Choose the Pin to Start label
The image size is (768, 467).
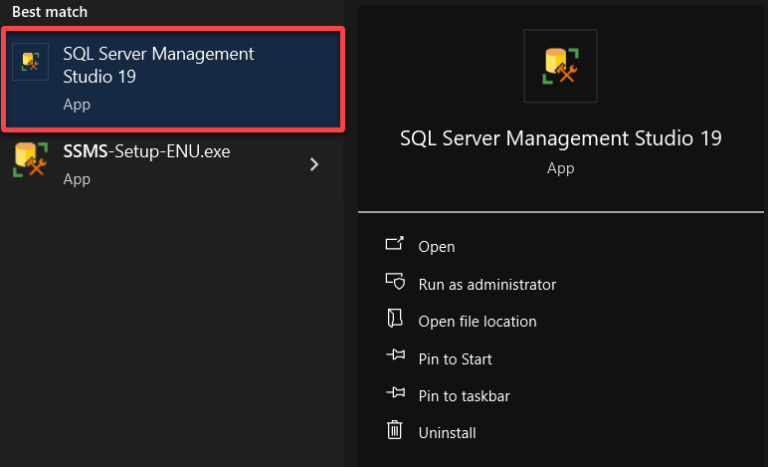click(455, 359)
